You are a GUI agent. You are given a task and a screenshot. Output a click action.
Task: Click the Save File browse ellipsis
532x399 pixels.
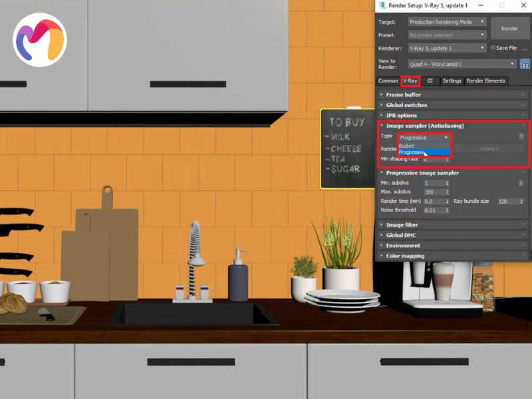click(524, 48)
